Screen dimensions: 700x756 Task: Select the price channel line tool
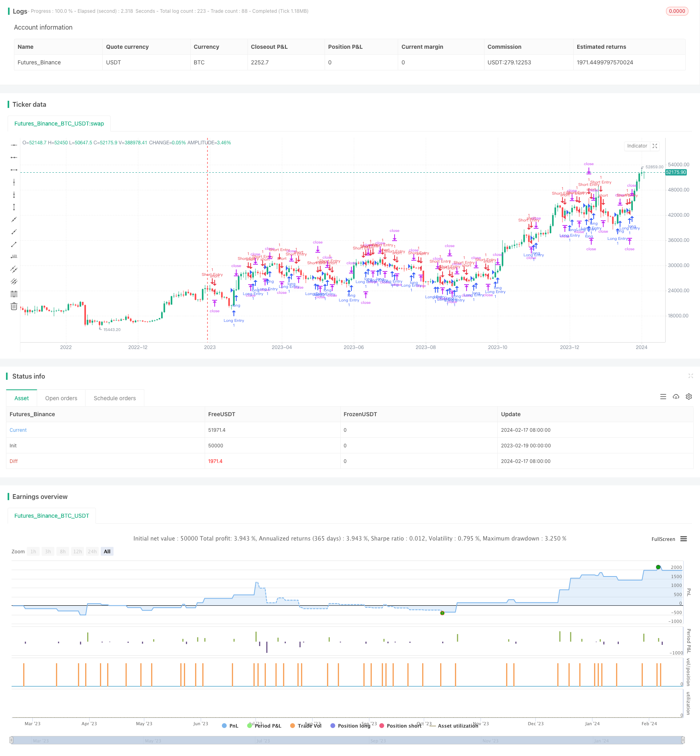click(14, 269)
